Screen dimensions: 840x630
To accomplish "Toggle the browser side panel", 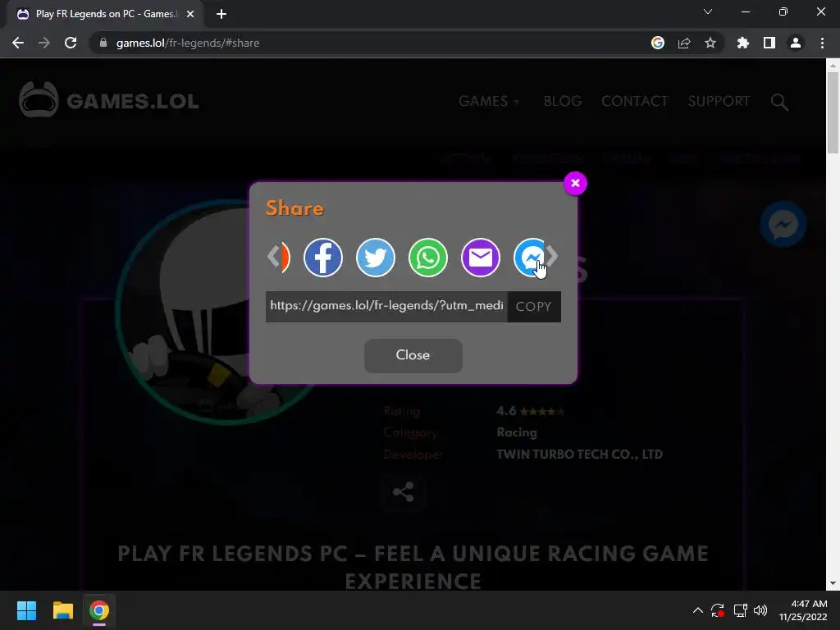I will [769, 43].
